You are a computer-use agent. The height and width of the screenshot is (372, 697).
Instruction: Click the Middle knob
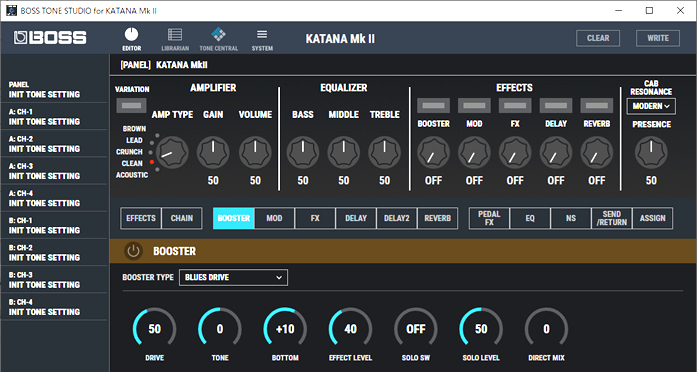pos(344,152)
